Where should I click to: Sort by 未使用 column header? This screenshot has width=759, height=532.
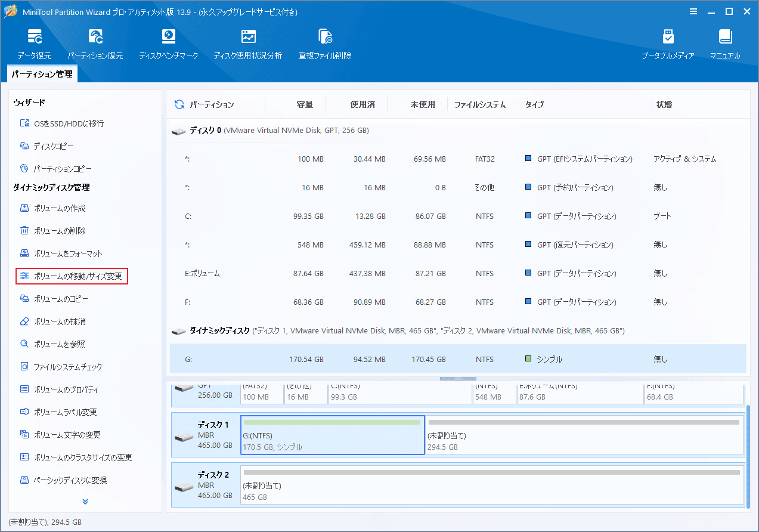(x=423, y=104)
